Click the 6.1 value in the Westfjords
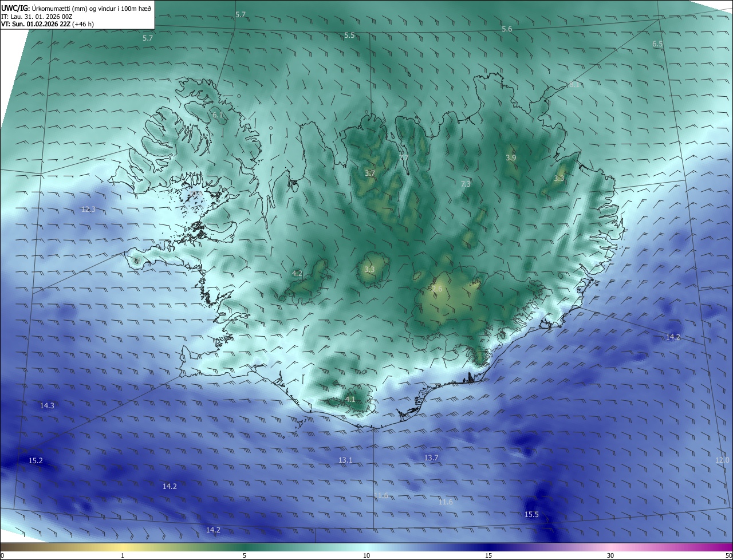This screenshot has width=733, height=560. coord(218,116)
